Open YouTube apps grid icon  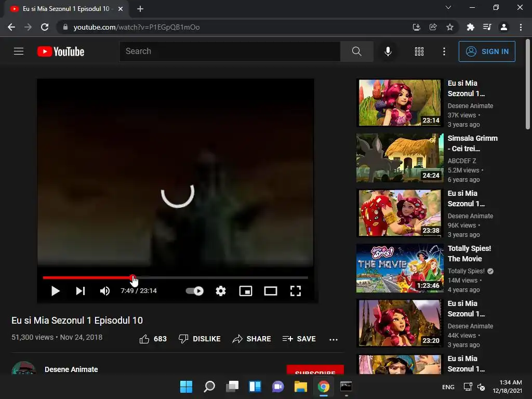pos(419,51)
